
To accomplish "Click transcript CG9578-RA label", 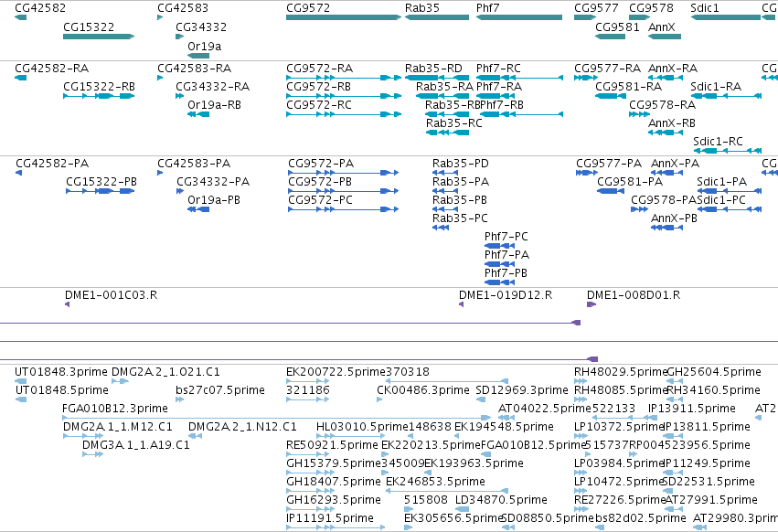I will 663,105.
